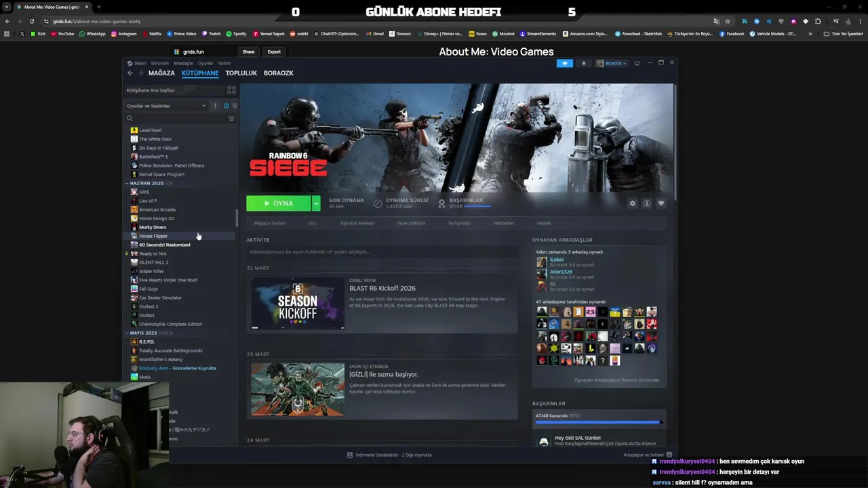Open Kick bookmark in bookmarks bar
This screenshot has width=868, height=488.
tap(38, 33)
